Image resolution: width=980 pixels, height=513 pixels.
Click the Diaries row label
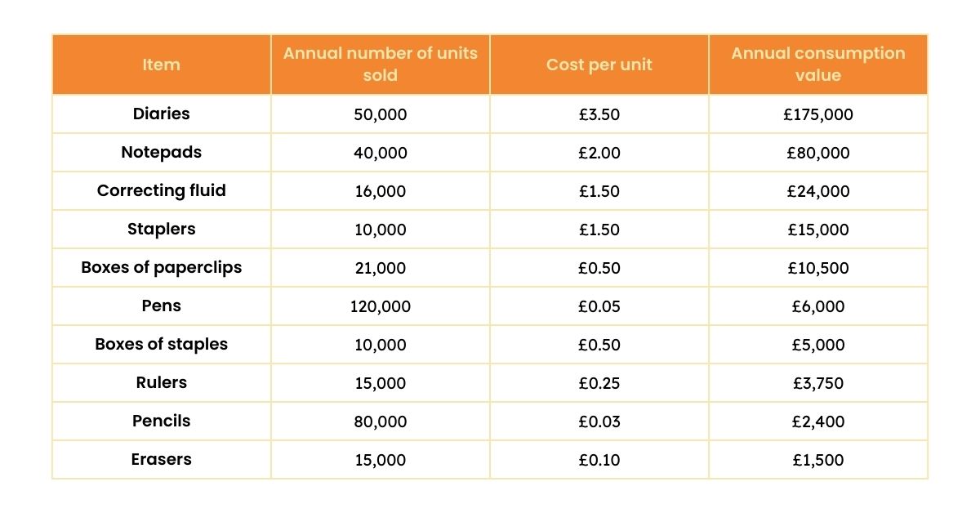pyautogui.click(x=162, y=114)
